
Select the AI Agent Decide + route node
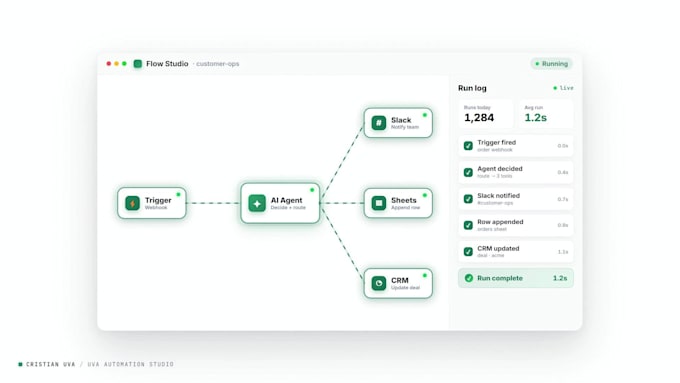coord(280,203)
